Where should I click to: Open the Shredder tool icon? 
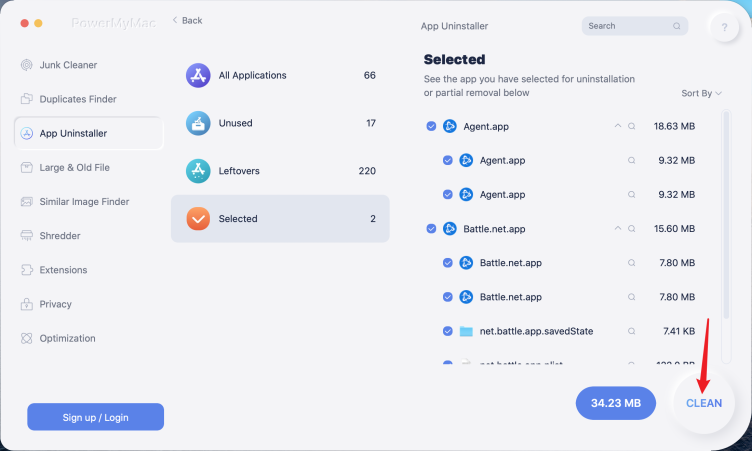click(x=26, y=236)
